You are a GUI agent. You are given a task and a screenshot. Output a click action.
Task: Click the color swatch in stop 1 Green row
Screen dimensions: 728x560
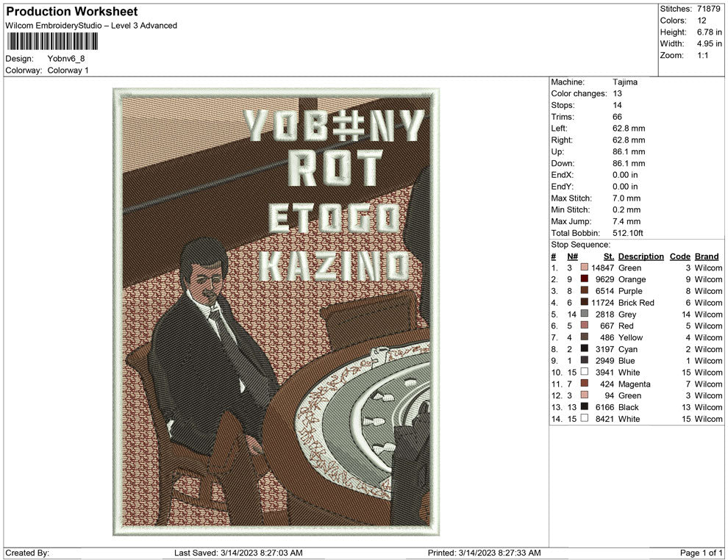coord(585,268)
